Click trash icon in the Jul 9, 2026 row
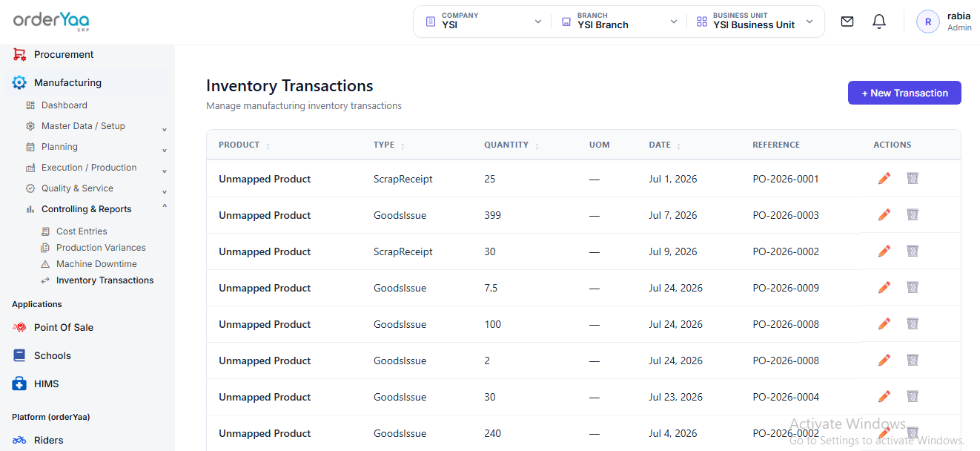Viewport: 980px width, 451px height. tap(913, 251)
